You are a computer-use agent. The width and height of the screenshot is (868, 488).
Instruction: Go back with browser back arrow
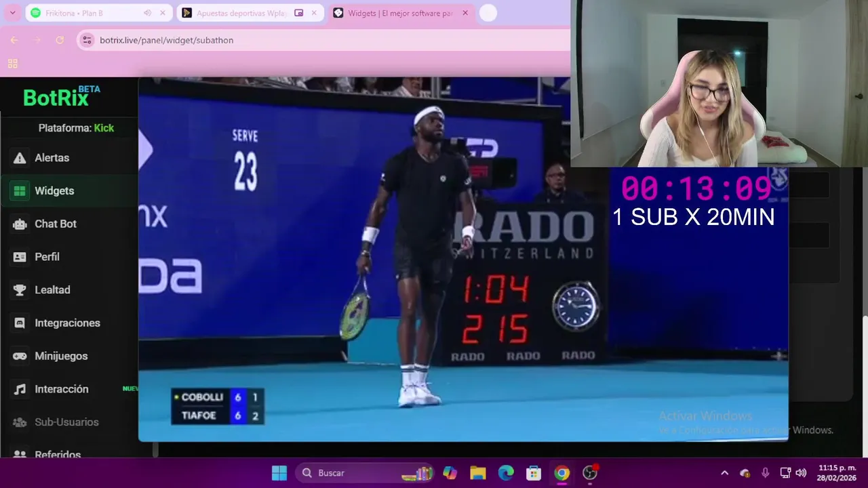coord(14,40)
